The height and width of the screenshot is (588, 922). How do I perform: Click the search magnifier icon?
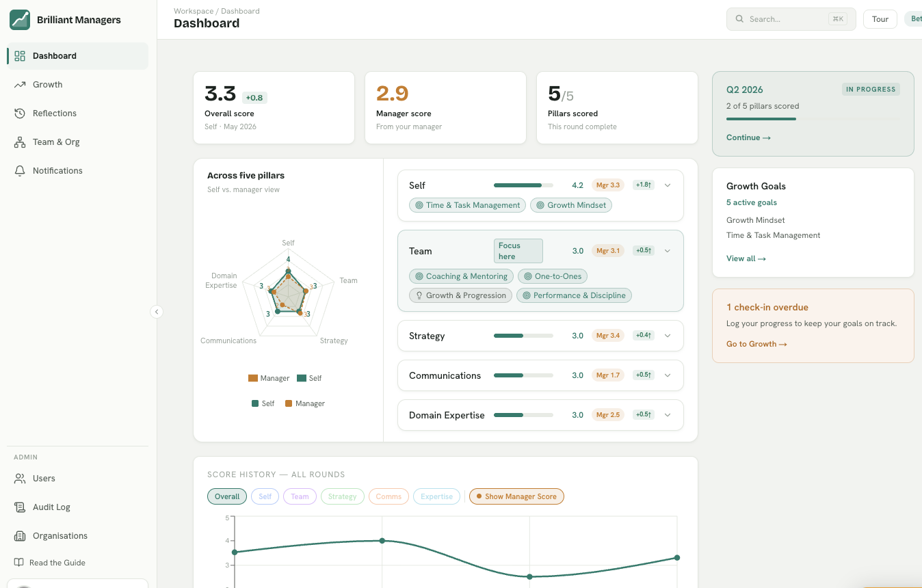(739, 19)
